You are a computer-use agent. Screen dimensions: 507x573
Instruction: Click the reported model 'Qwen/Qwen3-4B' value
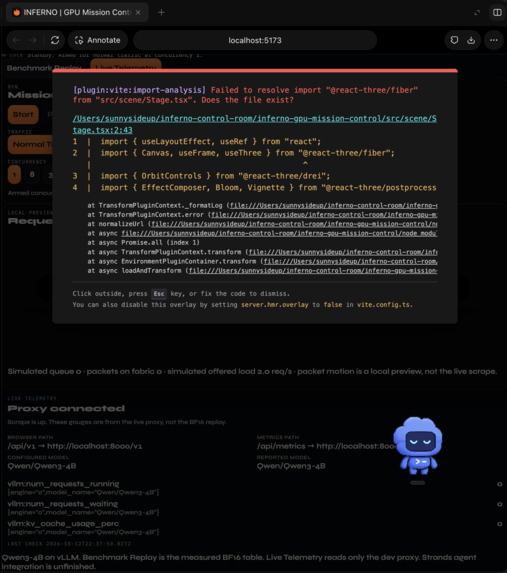(x=291, y=466)
